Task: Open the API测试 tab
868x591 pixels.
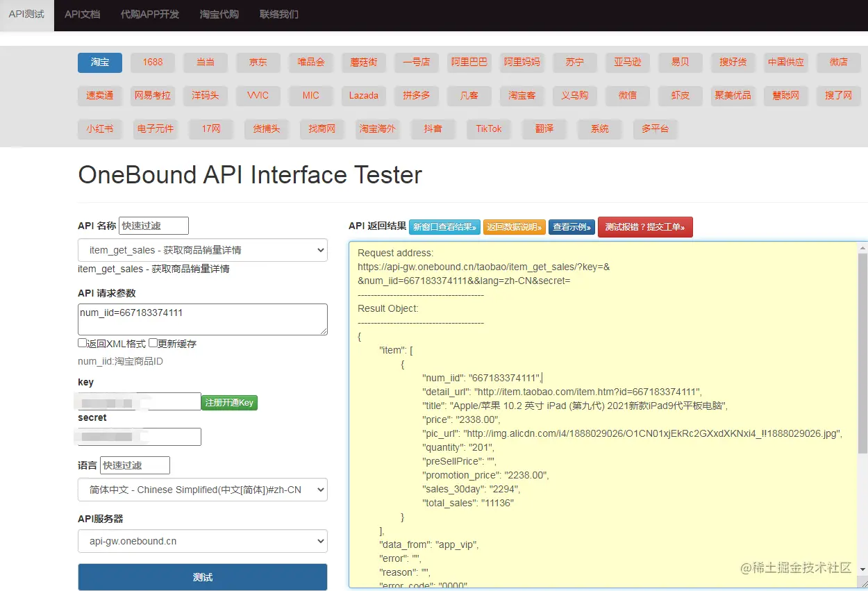Action: click(x=26, y=15)
